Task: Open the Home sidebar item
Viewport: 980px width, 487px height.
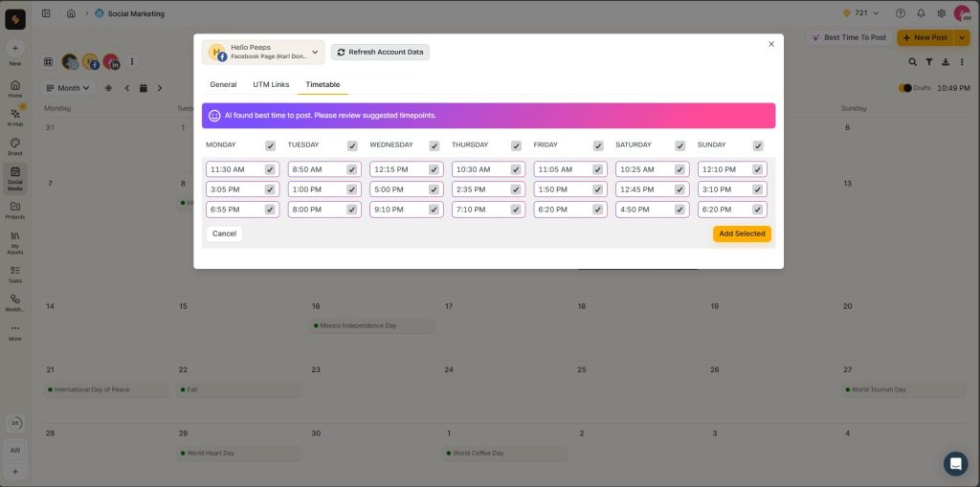Action: (15, 89)
